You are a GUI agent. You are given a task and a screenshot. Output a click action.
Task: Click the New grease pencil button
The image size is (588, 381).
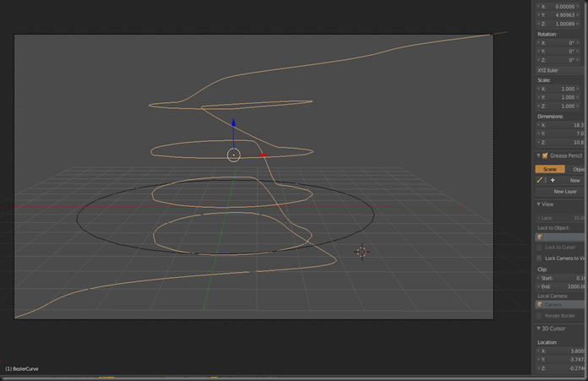(x=573, y=181)
